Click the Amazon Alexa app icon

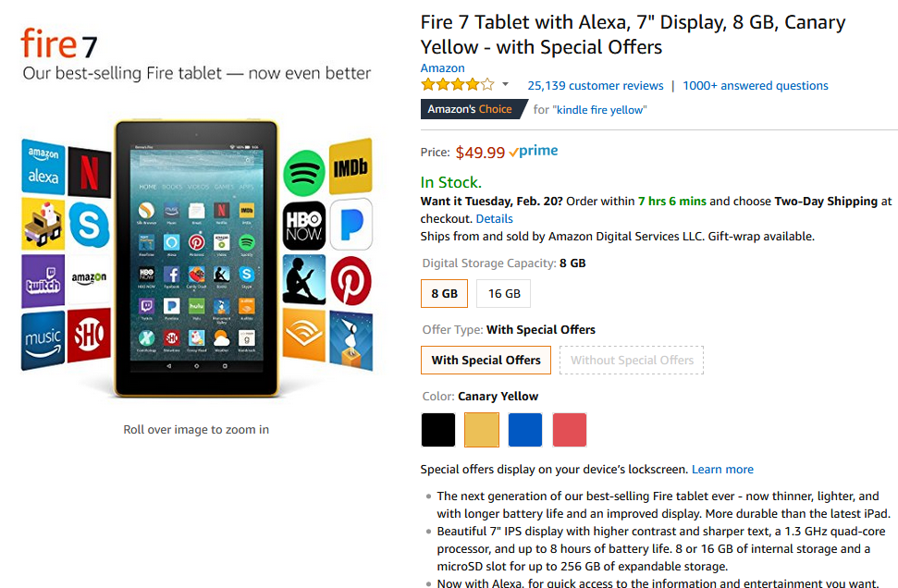(43, 165)
